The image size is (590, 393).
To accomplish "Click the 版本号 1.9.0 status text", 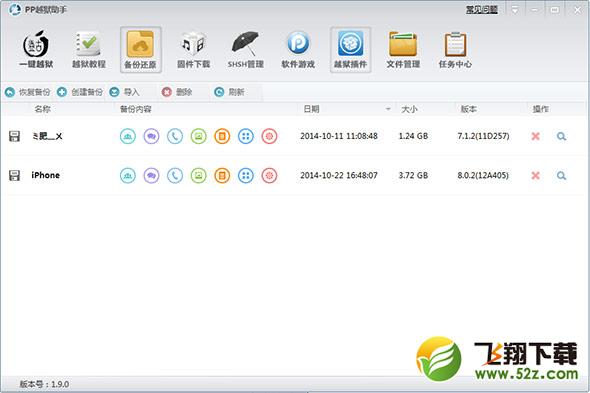I will [44, 384].
